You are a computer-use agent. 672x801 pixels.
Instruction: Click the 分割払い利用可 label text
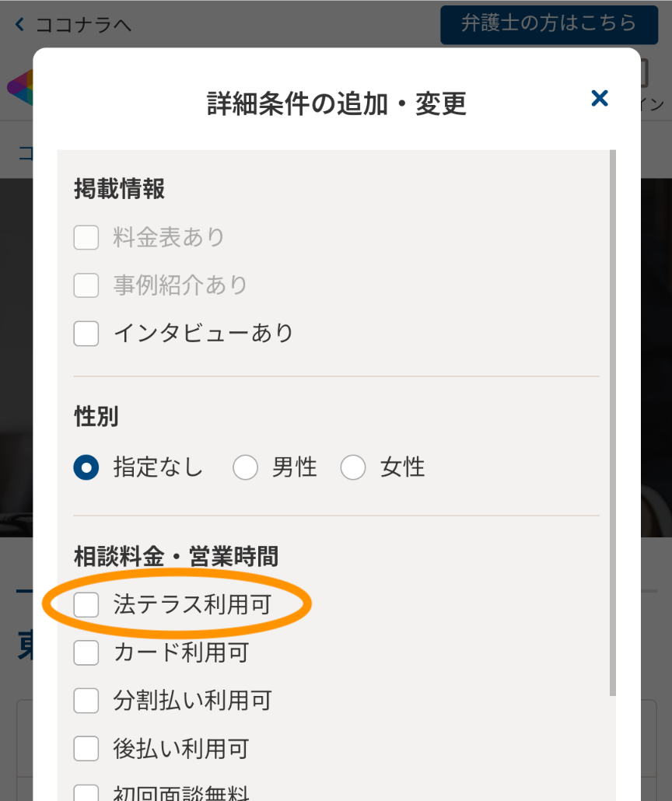click(192, 701)
